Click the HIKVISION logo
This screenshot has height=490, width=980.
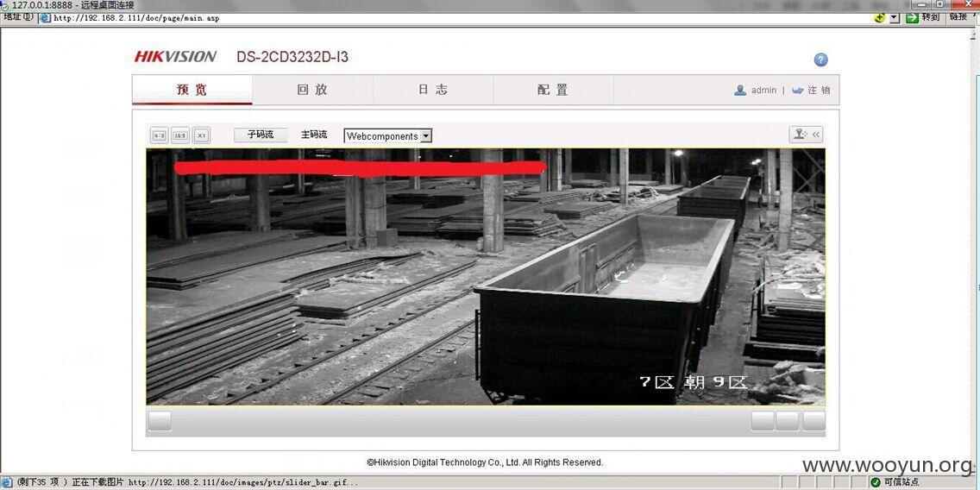click(x=176, y=57)
